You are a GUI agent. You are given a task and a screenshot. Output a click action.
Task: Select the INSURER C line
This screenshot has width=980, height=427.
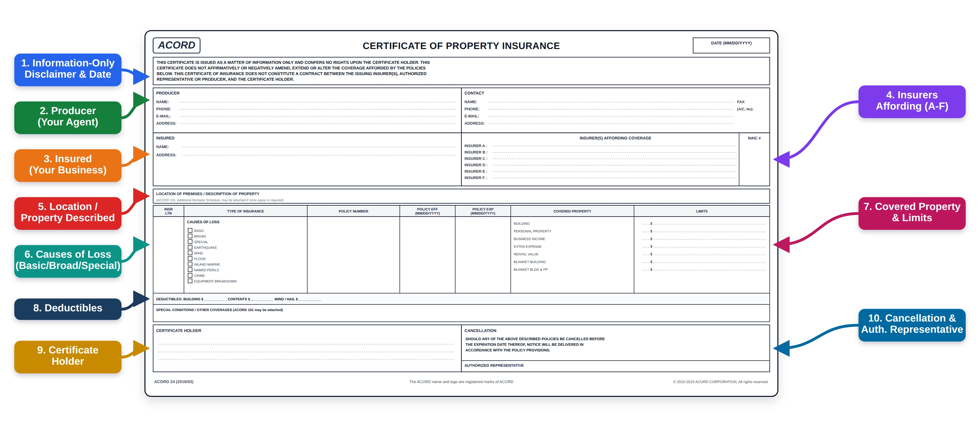coord(615,159)
